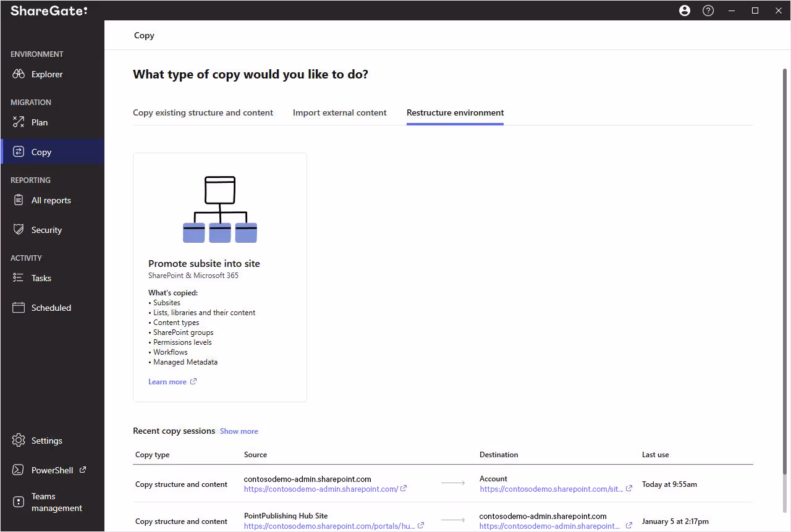Click external link icon after PointPublishing source URL
This screenshot has width=791, height=532.
coord(421,526)
